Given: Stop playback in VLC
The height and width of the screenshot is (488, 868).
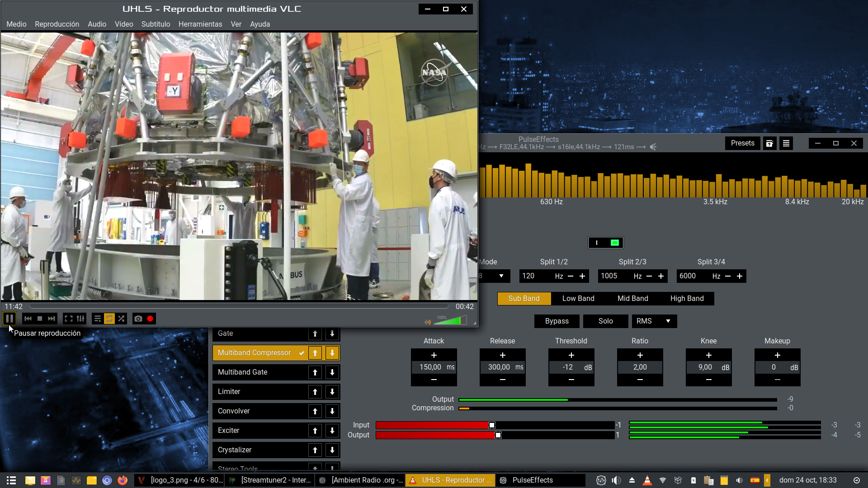Looking at the screenshot, I should (40, 319).
